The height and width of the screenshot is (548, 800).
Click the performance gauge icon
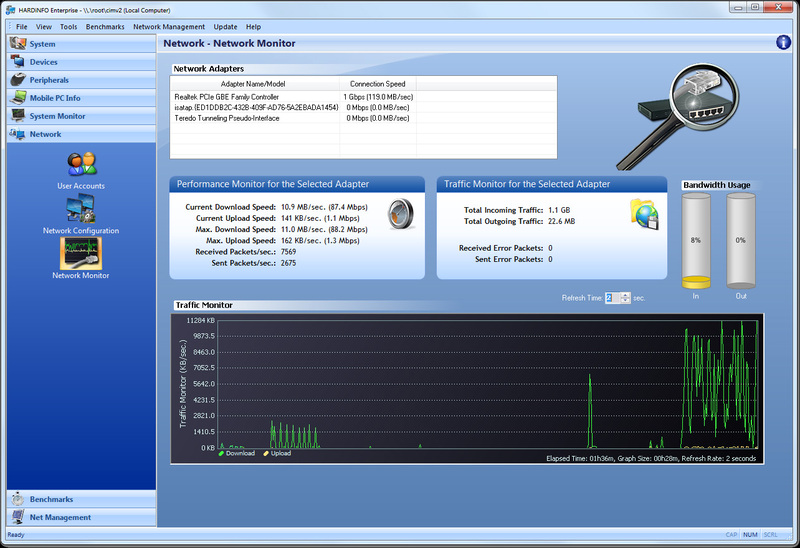(401, 214)
